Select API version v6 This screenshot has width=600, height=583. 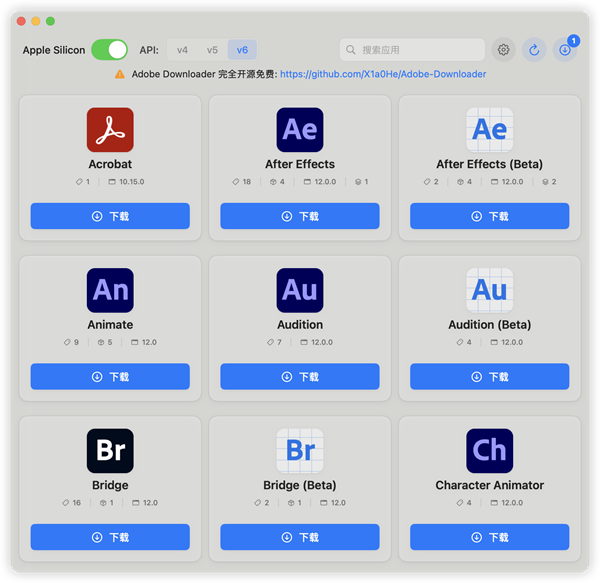coord(242,50)
